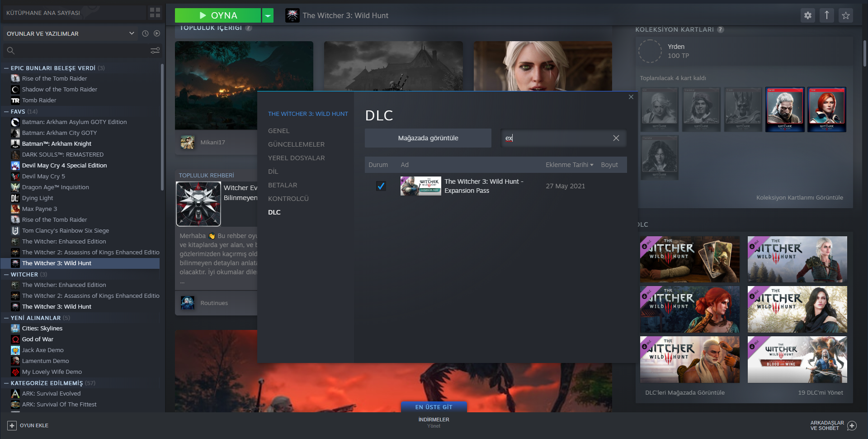Open Oyunlar ve Yazılımlar dropdown
Screen dimensions: 868x439
pos(71,33)
